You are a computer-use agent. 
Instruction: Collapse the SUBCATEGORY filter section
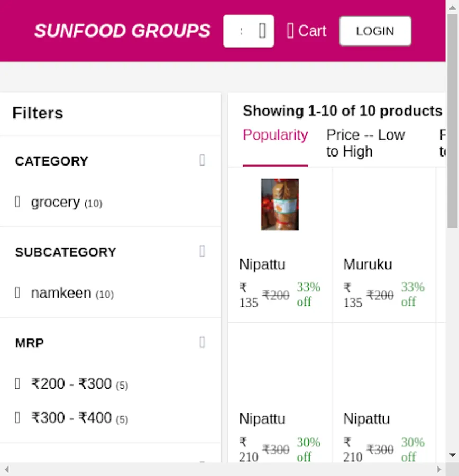coord(202,252)
